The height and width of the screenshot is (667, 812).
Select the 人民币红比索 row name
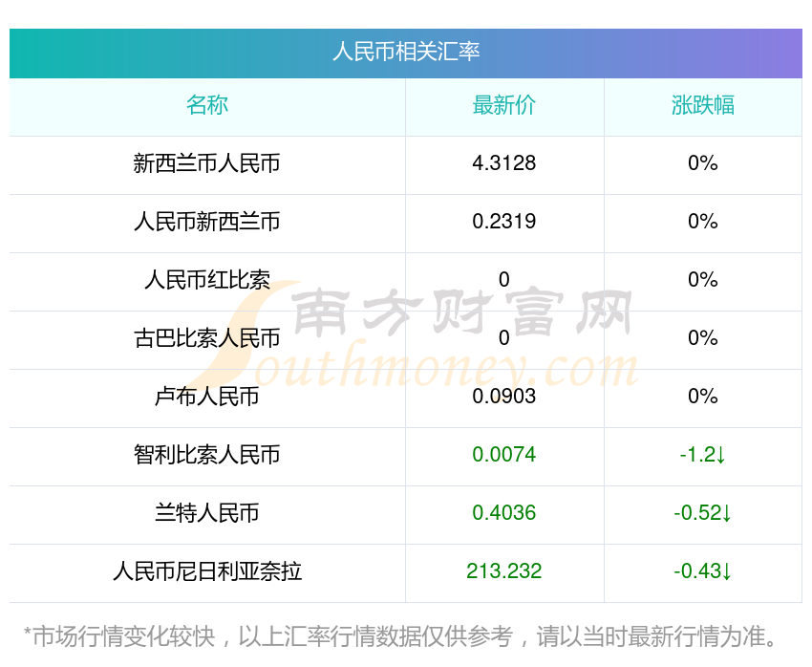pyautogui.click(x=207, y=280)
